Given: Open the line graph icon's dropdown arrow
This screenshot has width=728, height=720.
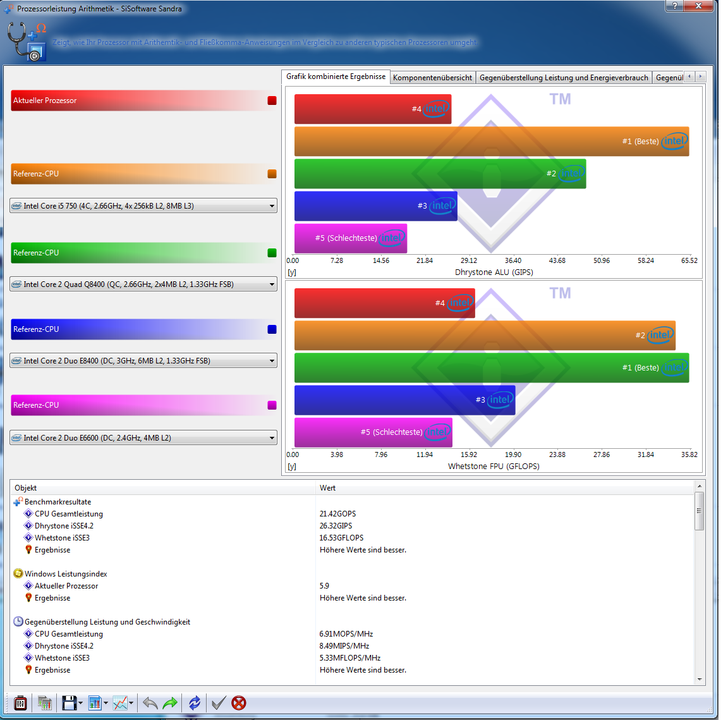Looking at the screenshot, I should (x=131, y=704).
